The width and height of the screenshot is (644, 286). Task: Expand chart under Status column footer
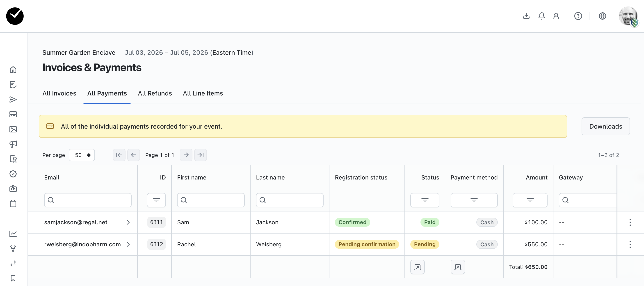[x=417, y=267]
